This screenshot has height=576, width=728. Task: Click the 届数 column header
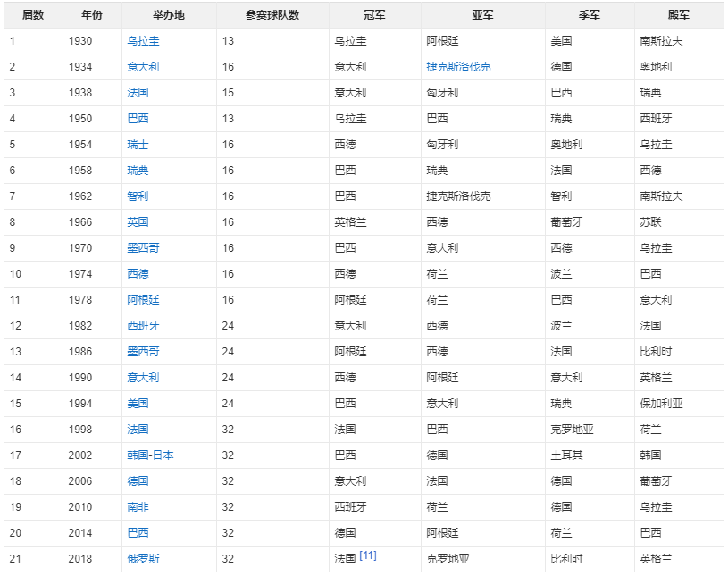(x=33, y=15)
